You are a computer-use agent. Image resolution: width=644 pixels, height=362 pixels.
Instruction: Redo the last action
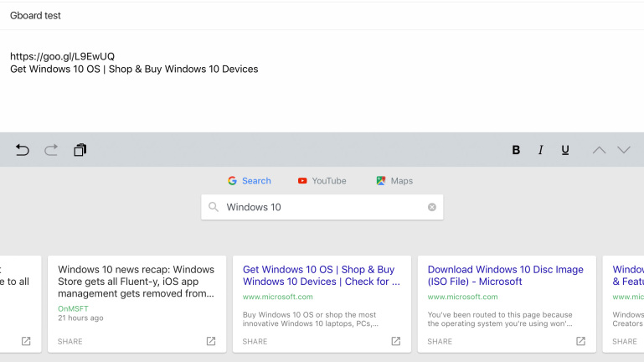click(51, 150)
